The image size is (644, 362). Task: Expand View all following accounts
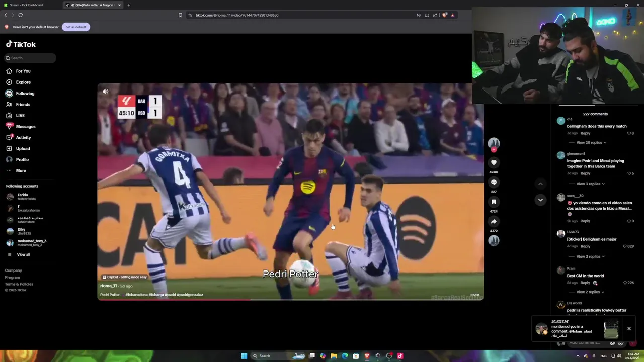click(x=23, y=255)
